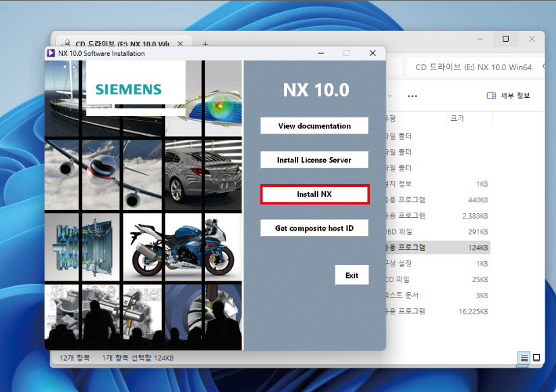The image size is (556, 392).
Task: Minimize the NX 10.0 Software Installation window
Action: [321, 53]
